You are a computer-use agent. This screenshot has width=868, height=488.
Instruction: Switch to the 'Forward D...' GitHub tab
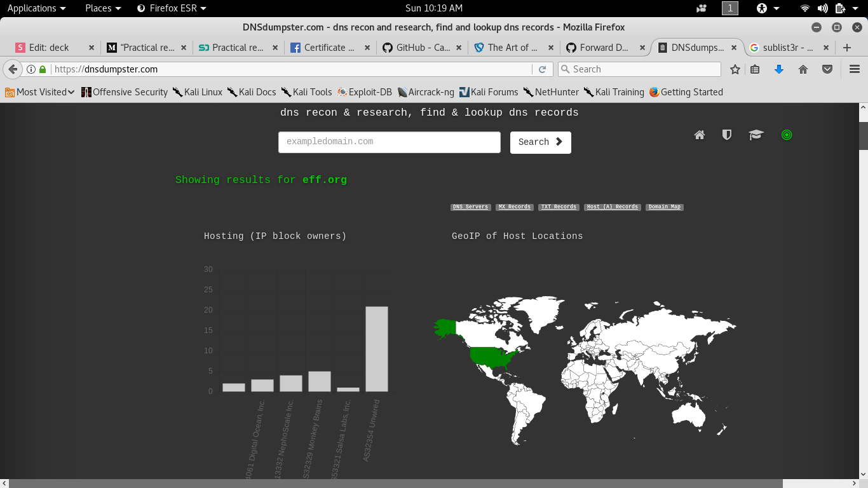606,48
